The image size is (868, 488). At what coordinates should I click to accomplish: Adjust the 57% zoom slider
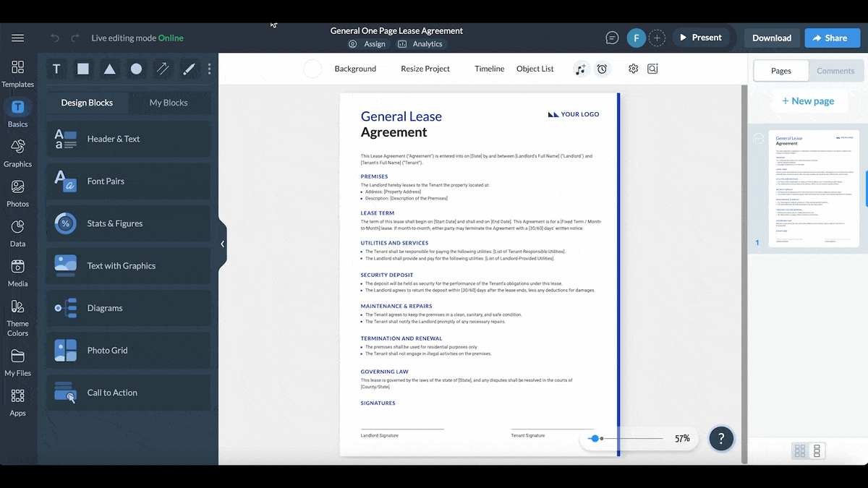click(x=595, y=438)
